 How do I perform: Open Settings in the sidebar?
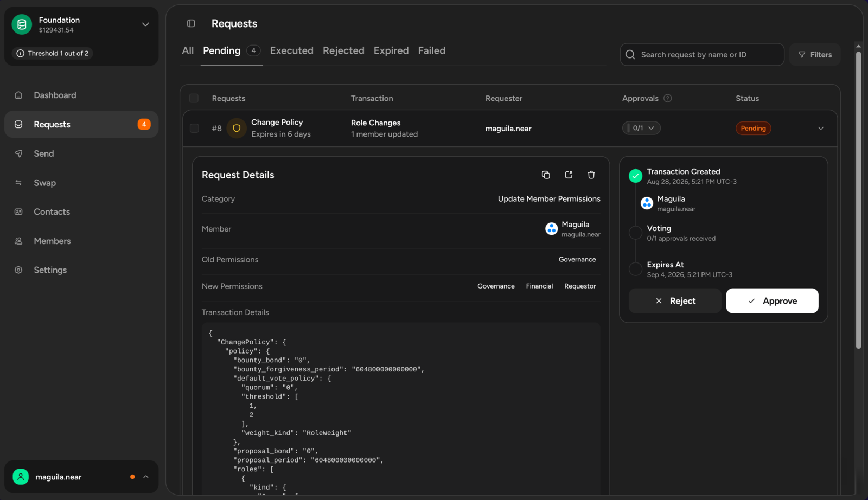[81, 270]
